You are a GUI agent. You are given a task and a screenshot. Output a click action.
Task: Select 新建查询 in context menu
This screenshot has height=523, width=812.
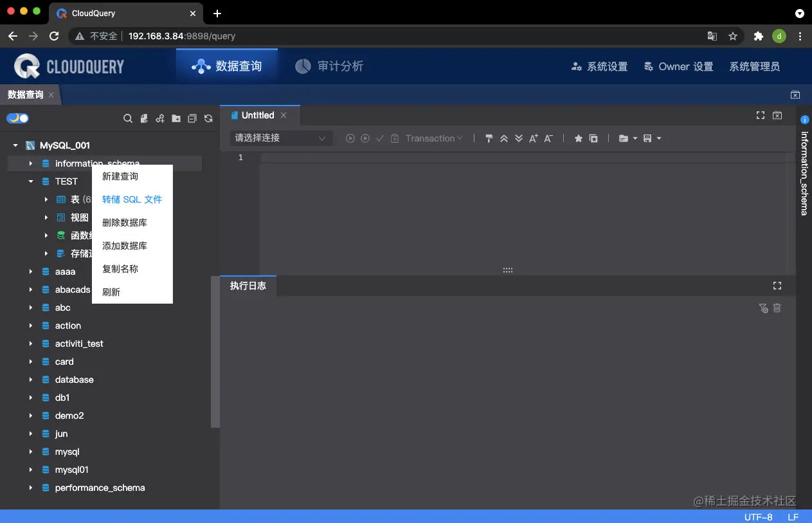pyautogui.click(x=132, y=176)
